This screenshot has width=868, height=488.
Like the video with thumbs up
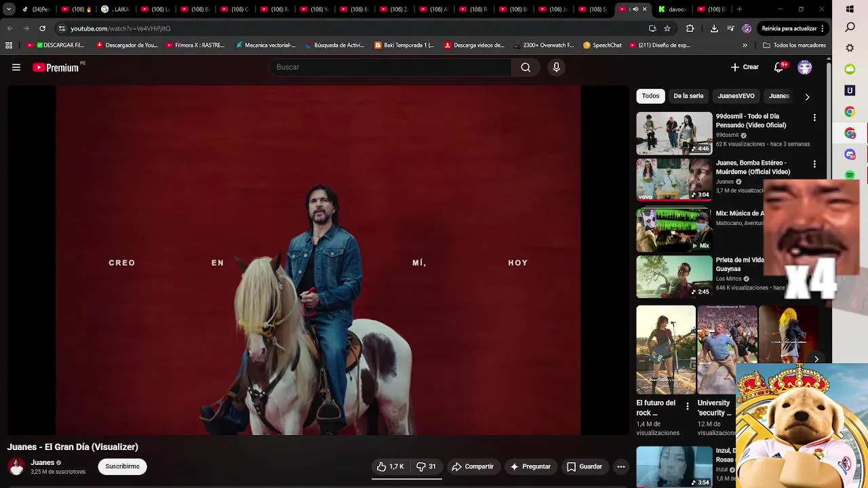click(x=391, y=466)
